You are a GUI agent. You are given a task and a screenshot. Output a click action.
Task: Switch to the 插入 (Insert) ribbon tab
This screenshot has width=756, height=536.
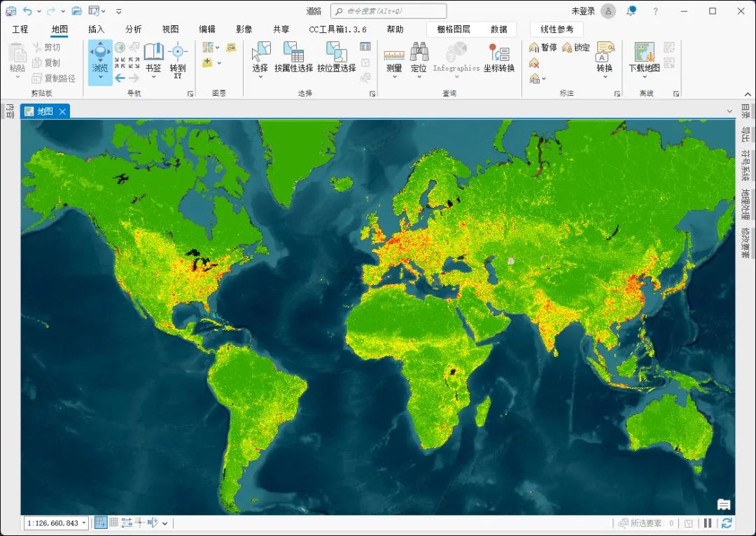click(96, 29)
